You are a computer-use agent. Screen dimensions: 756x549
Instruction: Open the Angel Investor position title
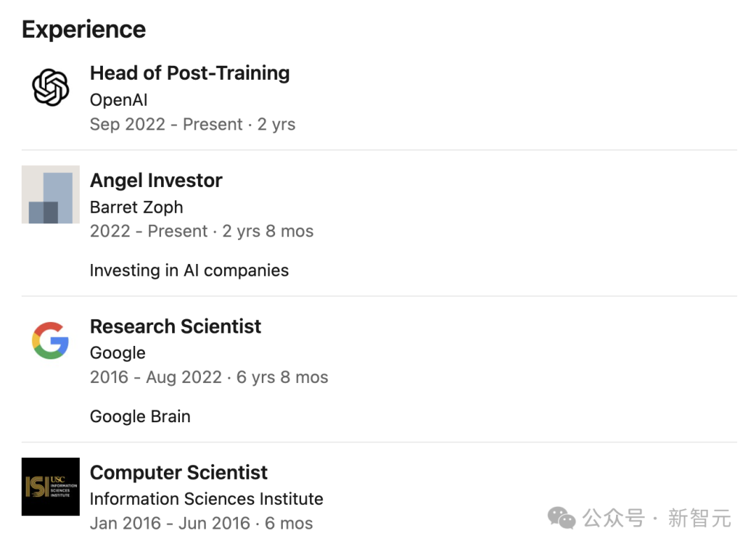pos(156,181)
